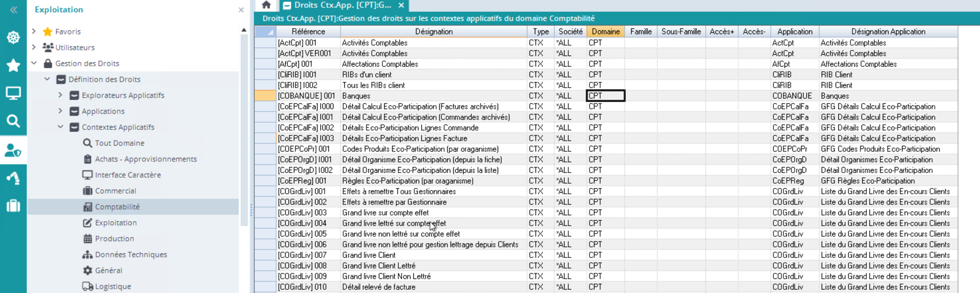Open the star favorites sidebar icon
The width and height of the screenshot is (980, 293).
(13, 65)
